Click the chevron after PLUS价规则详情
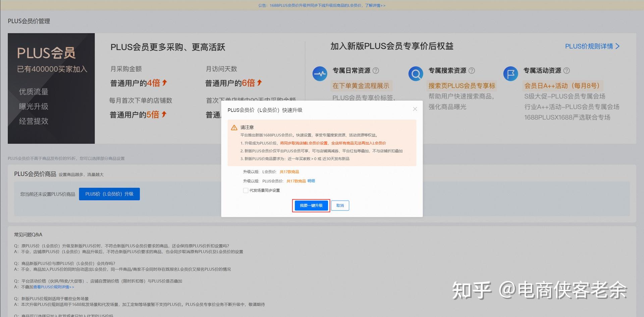The image size is (644, 317). click(618, 46)
